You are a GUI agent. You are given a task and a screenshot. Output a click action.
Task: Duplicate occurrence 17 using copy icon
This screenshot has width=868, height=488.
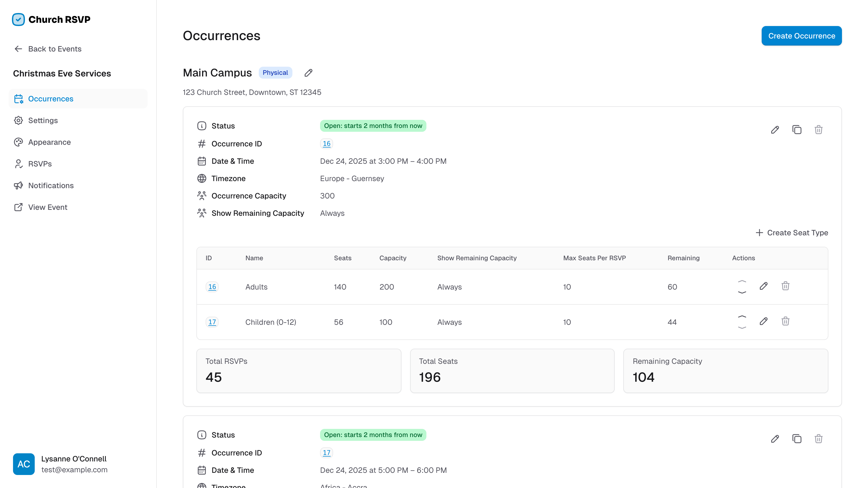(797, 438)
